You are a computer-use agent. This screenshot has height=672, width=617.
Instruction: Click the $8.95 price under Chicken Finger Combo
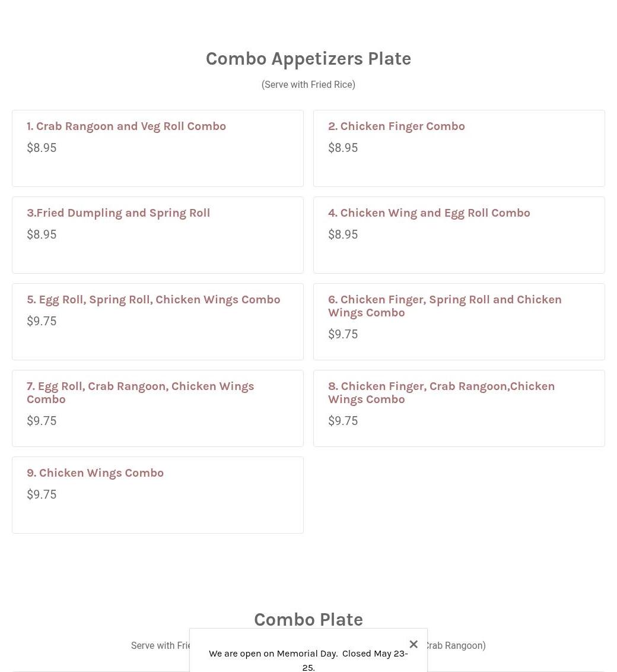click(342, 148)
